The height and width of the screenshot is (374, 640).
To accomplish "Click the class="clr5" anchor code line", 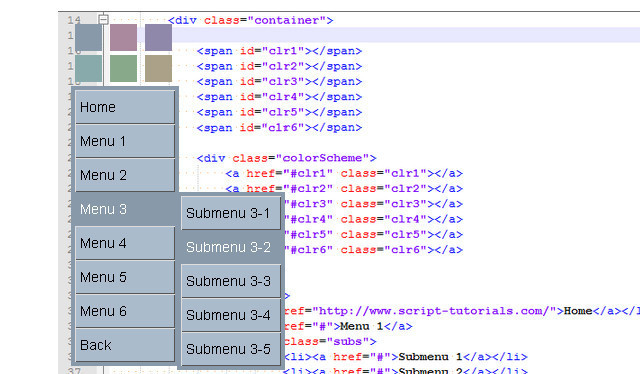I will pyautogui.click(x=374, y=235).
